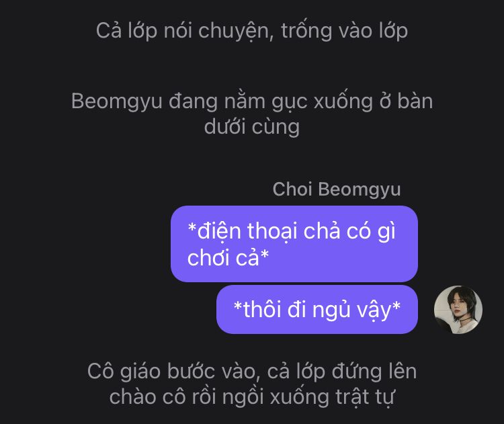Tap the word "Choi" in the sender name

(292, 189)
